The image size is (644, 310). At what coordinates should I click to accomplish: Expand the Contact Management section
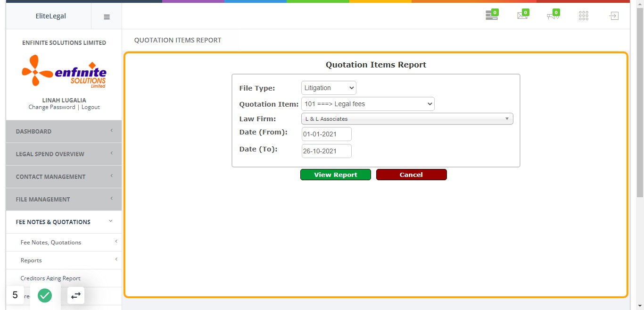64,176
